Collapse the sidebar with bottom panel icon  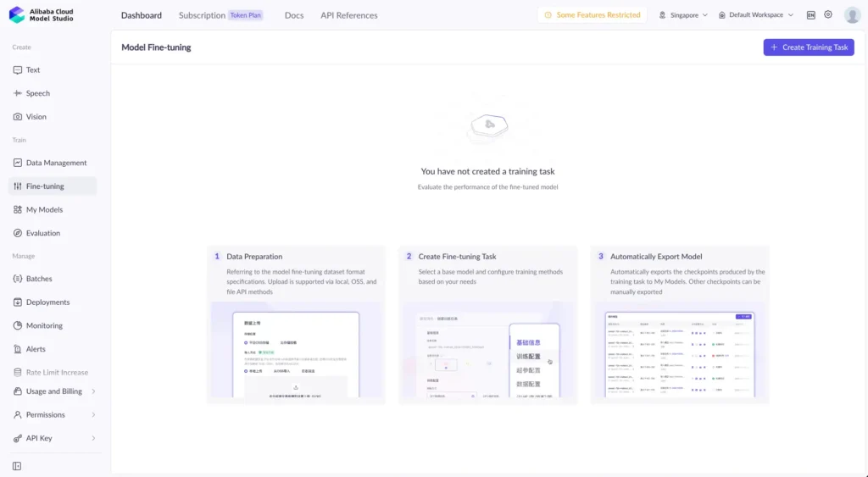click(17, 466)
